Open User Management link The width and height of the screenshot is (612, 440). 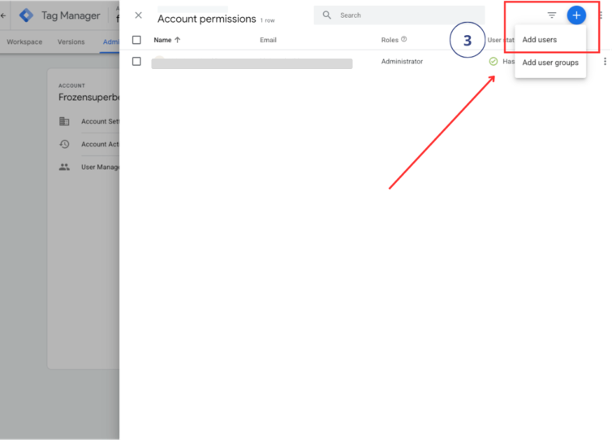(x=100, y=167)
